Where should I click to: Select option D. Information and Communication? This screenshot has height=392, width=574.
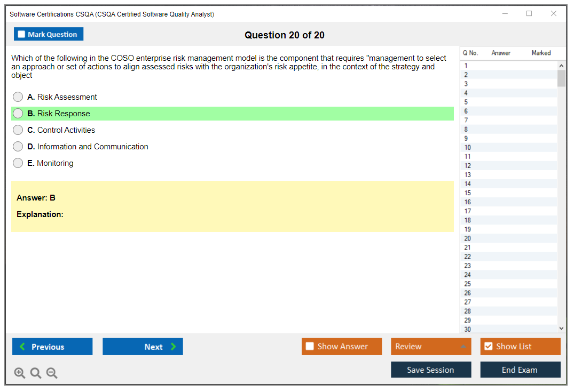[18, 147]
